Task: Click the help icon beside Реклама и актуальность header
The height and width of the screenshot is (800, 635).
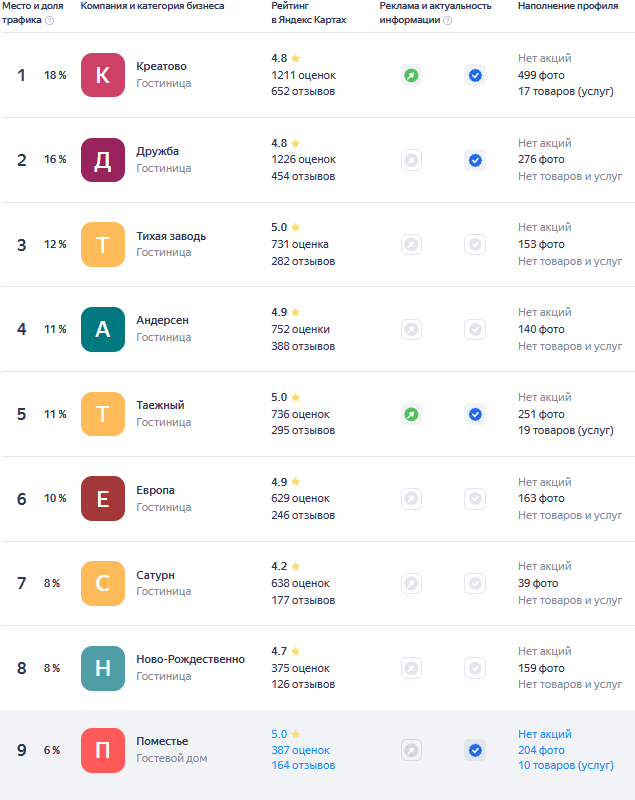Action: (x=447, y=20)
